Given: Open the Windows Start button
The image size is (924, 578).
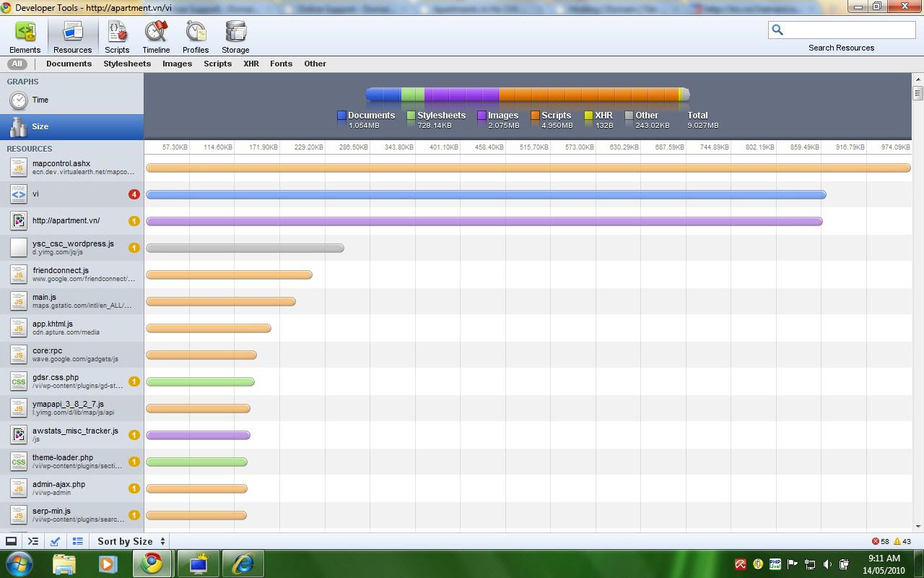Looking at the screenshot, I should click(18, 563).
